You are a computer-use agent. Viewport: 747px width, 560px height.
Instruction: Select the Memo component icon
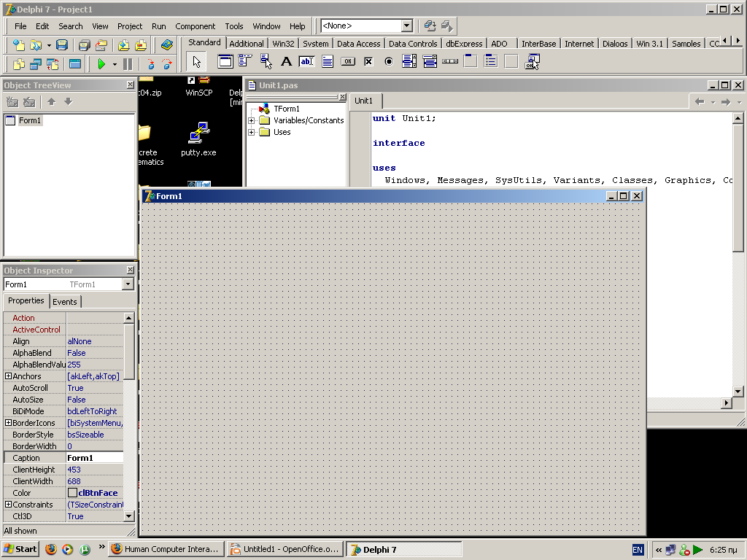(x=328, y=61)
